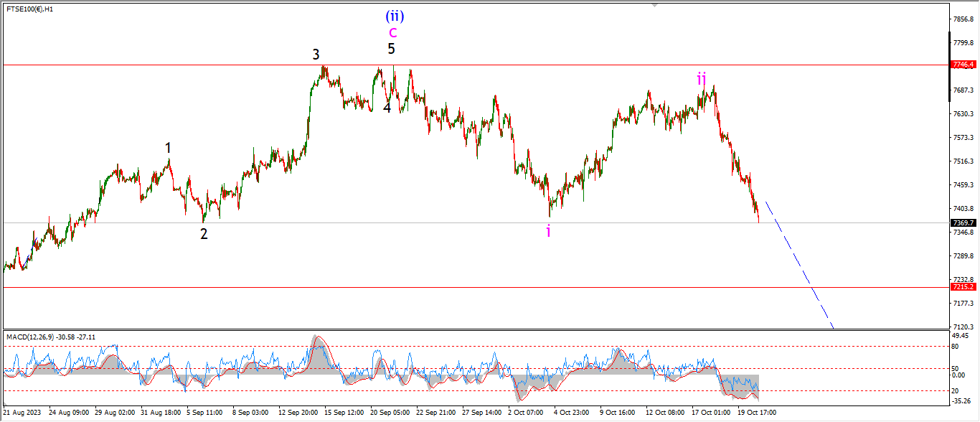This screenshot has width=980, height=422.
Task: Select the red 7746.4 price tag
Action: (x=963, y=65)
